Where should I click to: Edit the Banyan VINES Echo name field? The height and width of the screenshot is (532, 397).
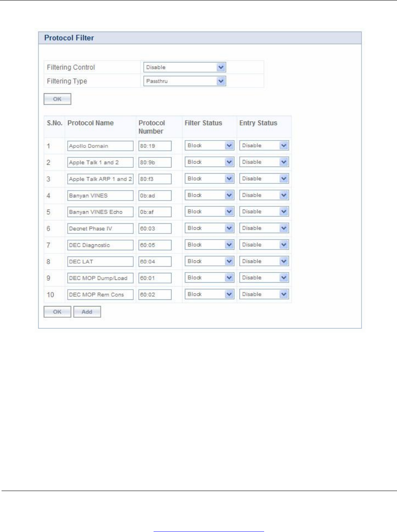click(x=100, y=212)
